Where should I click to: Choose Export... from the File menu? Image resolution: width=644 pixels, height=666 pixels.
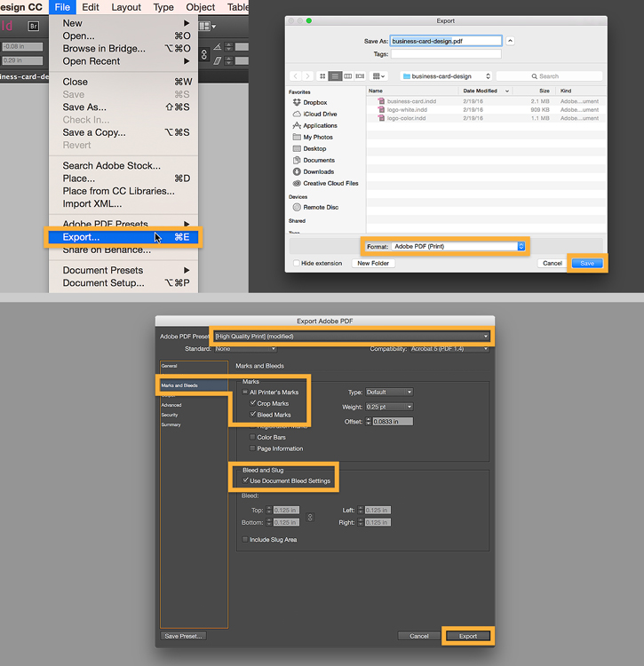click(123, 237)
